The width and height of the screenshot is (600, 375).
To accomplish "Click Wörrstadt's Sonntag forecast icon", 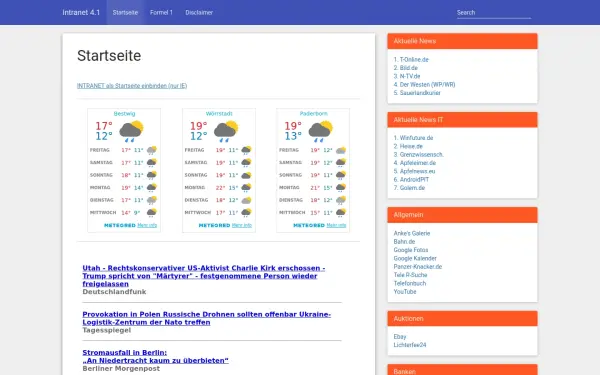I will [246, 175].
